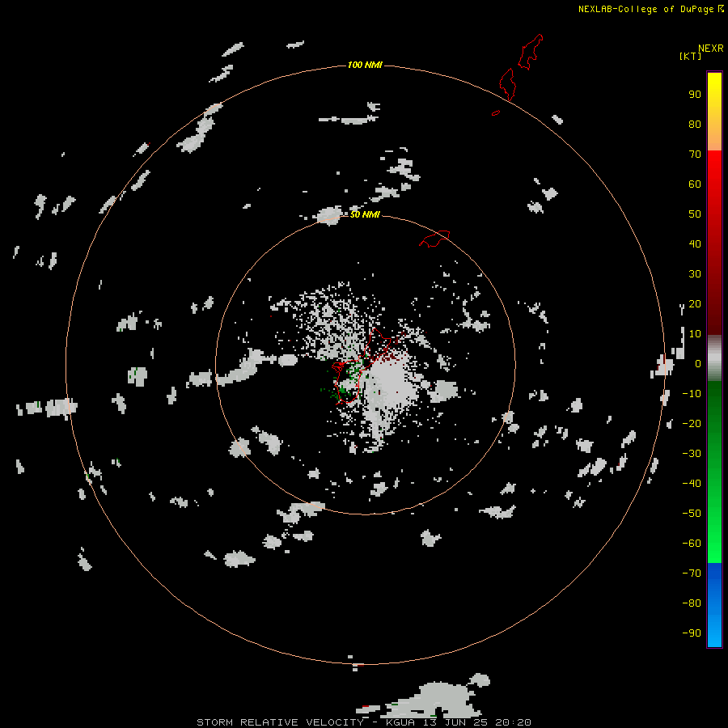Click the positive 30 scale value
The image size is (728, 728).
pos(695,274)
